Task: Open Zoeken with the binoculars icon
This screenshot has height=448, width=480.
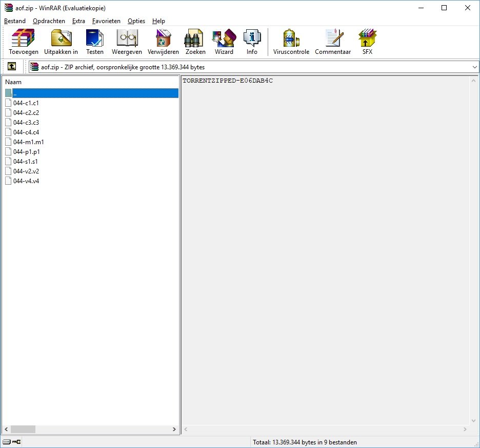Action: click(x=195, y=42)
